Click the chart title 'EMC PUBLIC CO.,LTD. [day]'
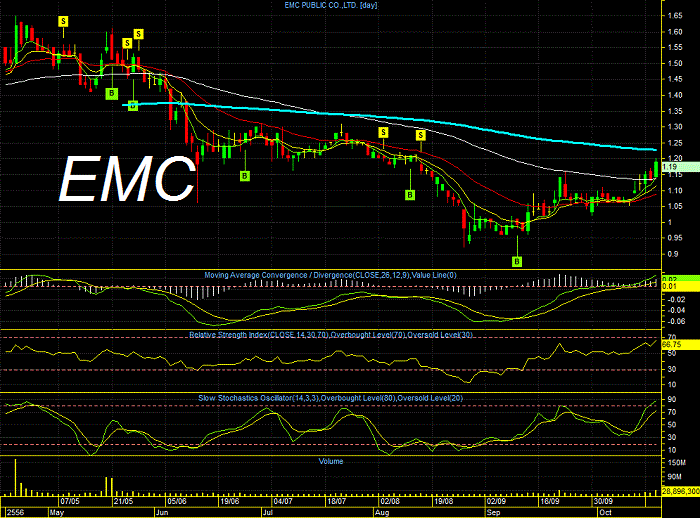This screenshot has height=518, width=700. tap(331, 5)
